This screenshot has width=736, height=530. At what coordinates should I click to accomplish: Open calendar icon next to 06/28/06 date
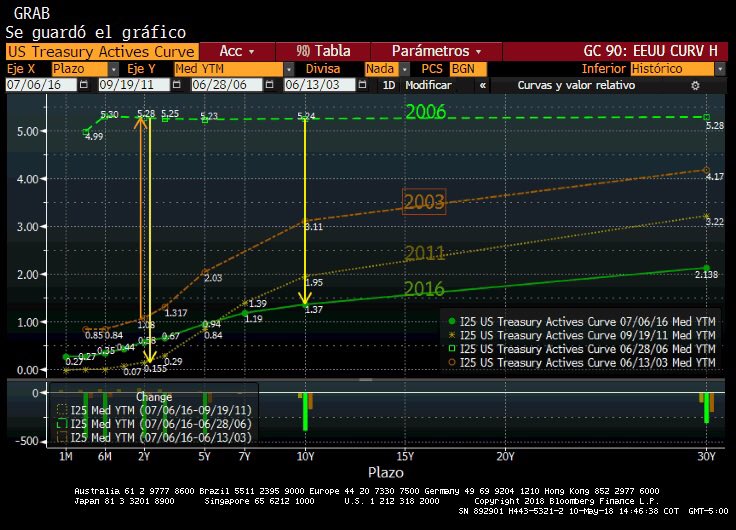click(269, 85)
